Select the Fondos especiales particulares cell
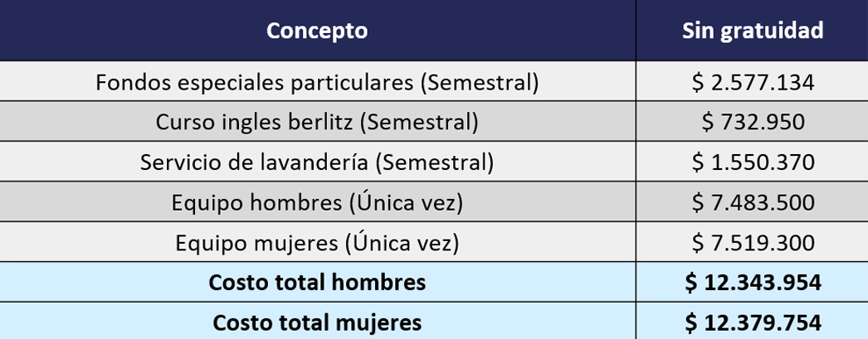This screenshot has height=339, width=868. [x=317, y=82]
